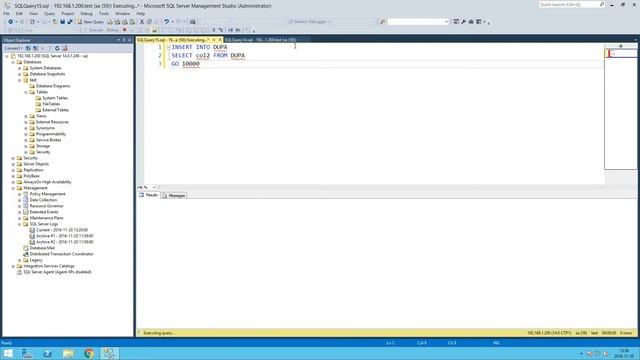Click the Quick Launch search magnifier icon
The height and width of the screenshot is (360, 640).
coord(602,4)
